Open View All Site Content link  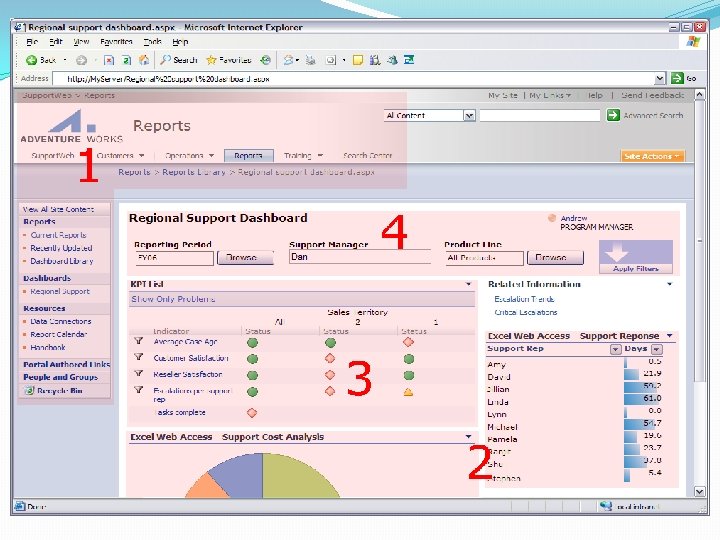[x=58, y=209]
